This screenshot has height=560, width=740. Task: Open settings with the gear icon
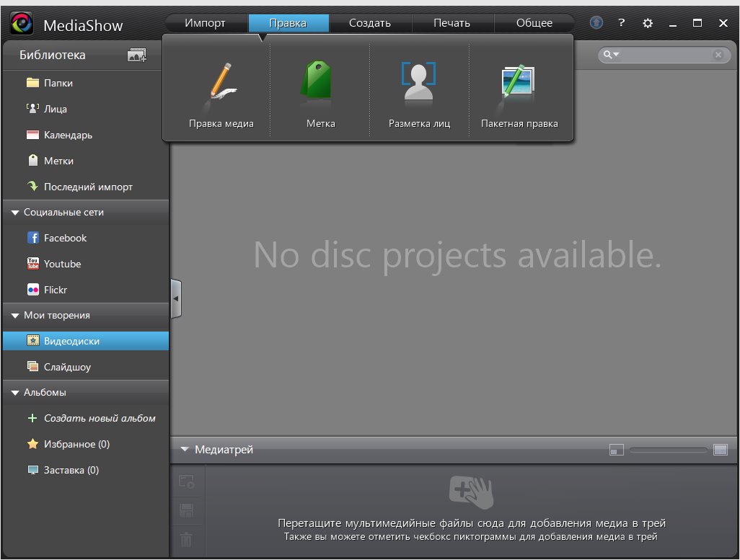point(647,23)
